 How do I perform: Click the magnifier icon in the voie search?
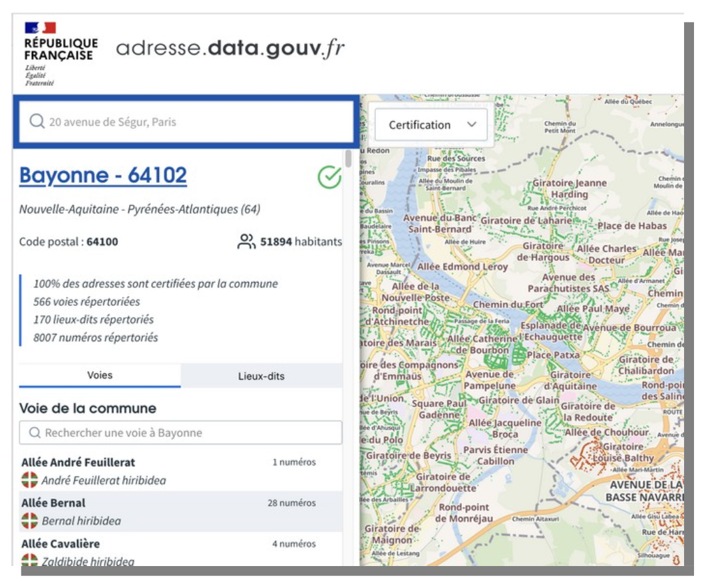click(35, 432)
